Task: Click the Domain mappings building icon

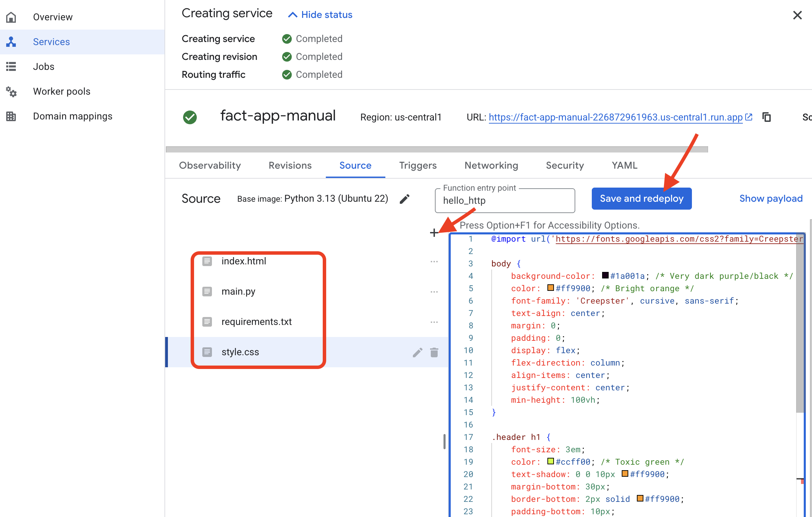Action: point(11,116)
